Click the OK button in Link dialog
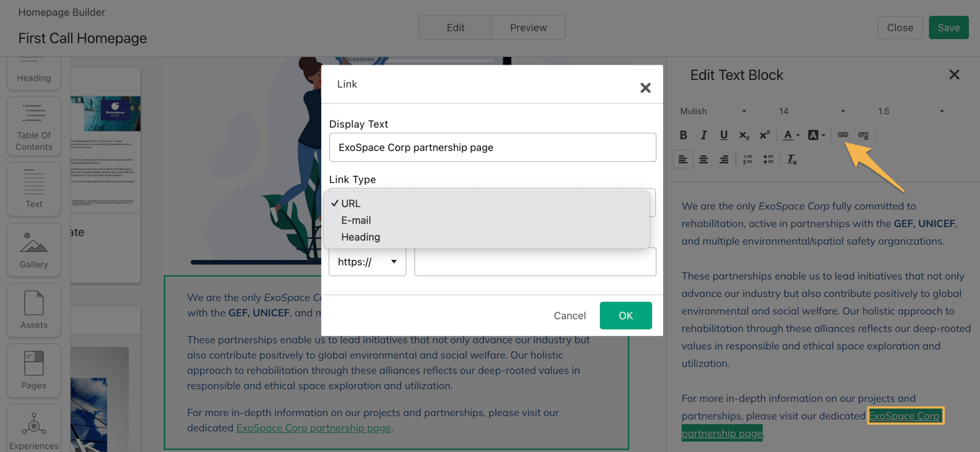This screenshot has height=452, width=980. coord(626,316)
